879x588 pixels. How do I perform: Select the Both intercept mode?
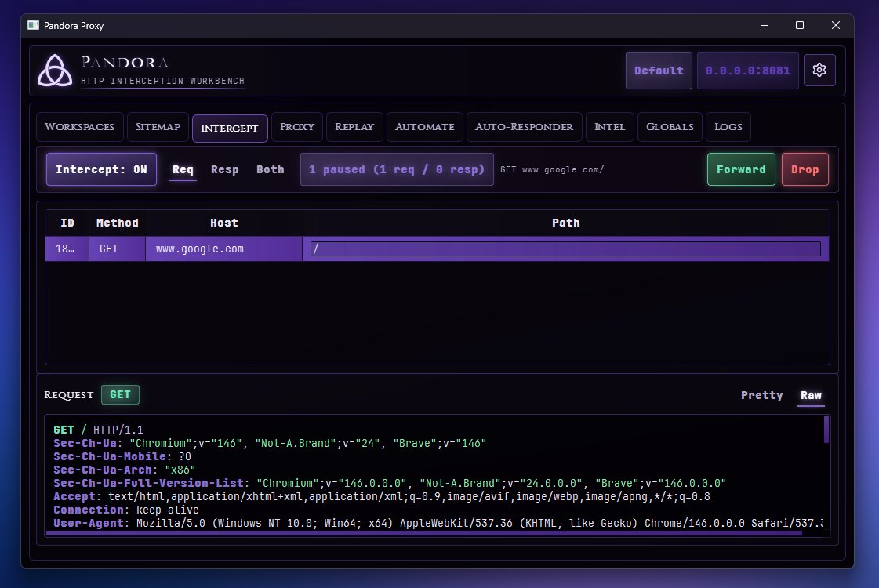(271, 169)
